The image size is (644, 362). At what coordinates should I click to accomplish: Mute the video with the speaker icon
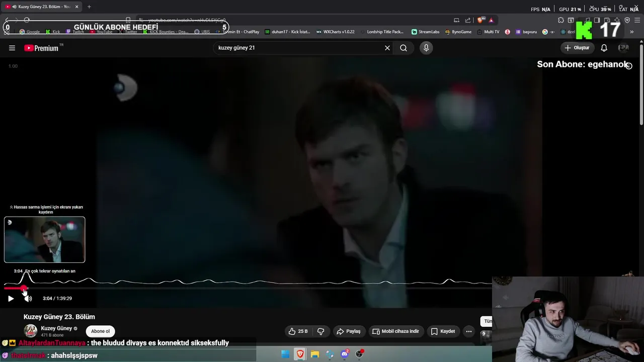point(28,299)
